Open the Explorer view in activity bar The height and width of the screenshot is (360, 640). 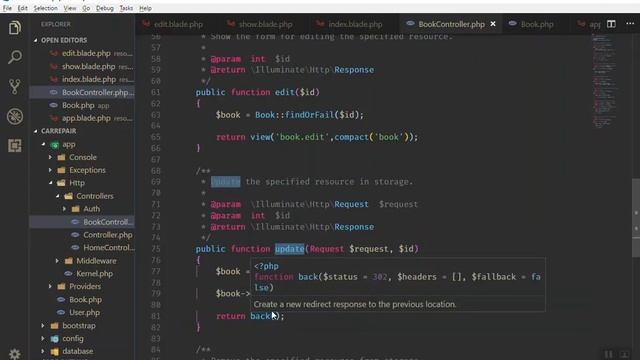[15, 28]
